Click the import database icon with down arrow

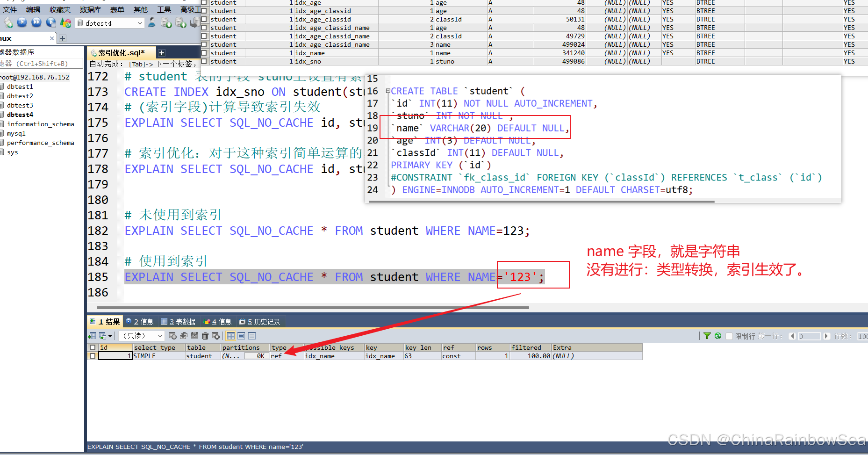[166, 22]
